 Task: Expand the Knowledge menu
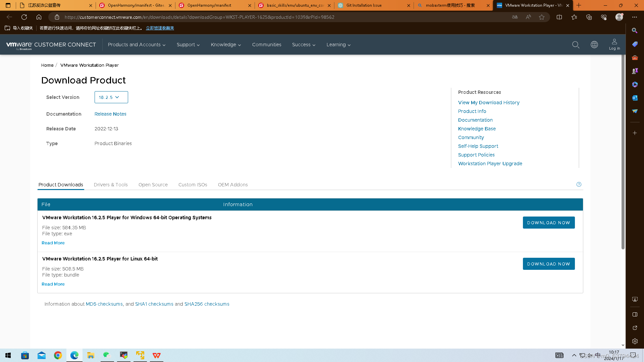(225, 45)
